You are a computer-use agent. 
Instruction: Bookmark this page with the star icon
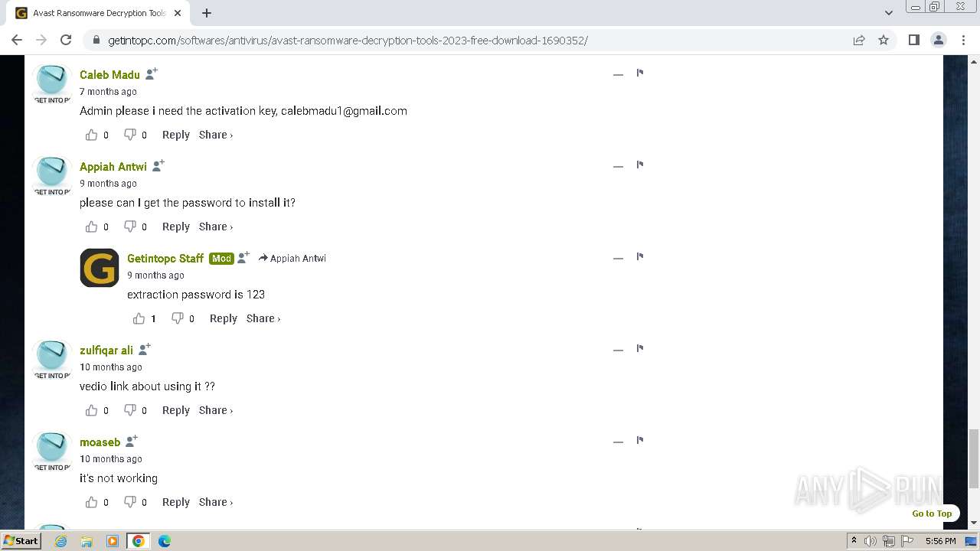point(884,40)
